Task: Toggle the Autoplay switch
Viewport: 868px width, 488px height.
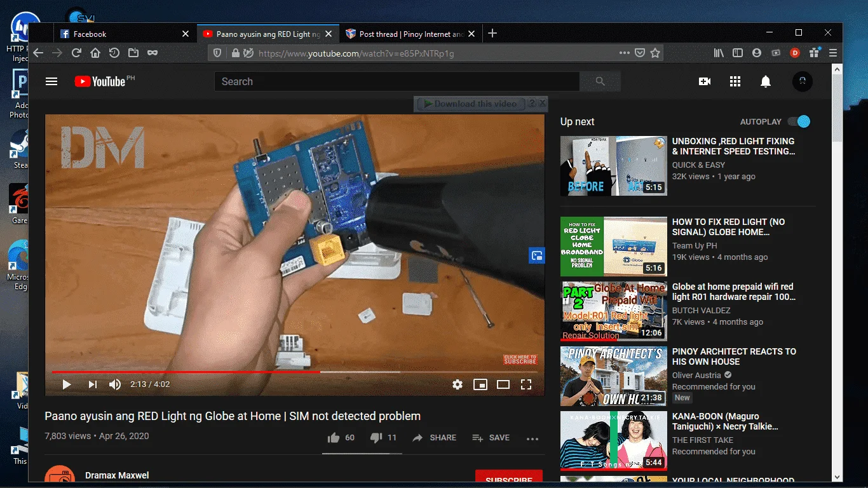Action: [x=799, y=121]
